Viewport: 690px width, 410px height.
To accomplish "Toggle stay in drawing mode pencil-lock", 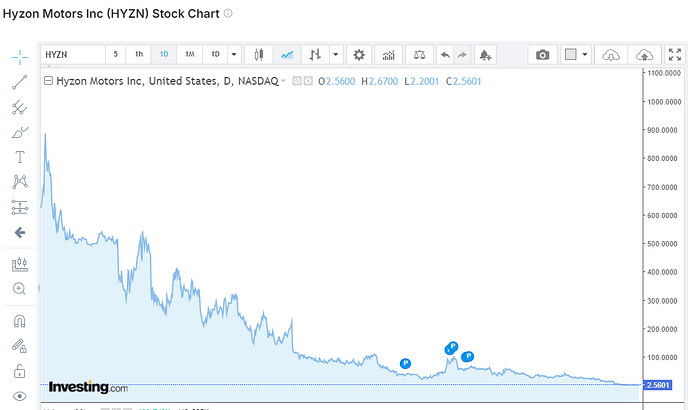I will [x=19, y=346].
